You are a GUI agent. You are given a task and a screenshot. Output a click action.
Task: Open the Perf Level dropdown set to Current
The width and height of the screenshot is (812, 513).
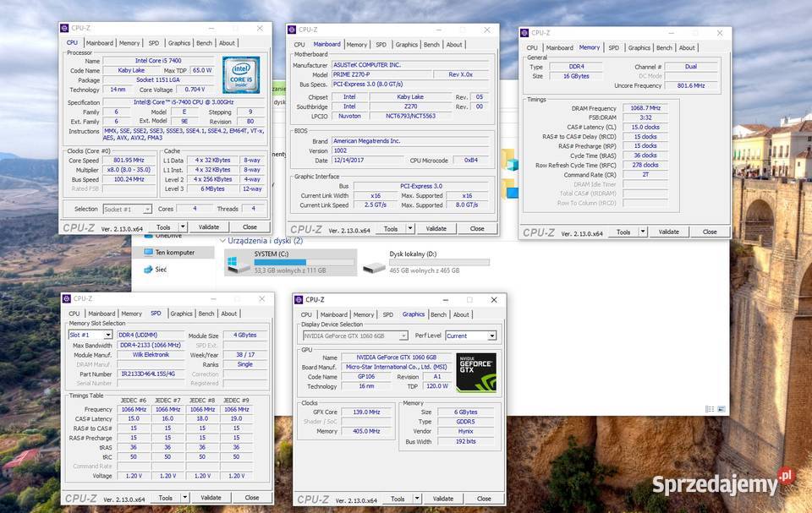tap(471, 336)
